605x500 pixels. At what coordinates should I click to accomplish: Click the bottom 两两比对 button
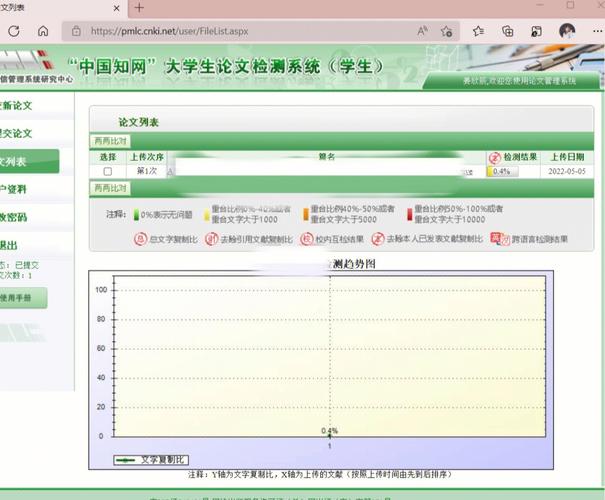click(x=110, y=188)
